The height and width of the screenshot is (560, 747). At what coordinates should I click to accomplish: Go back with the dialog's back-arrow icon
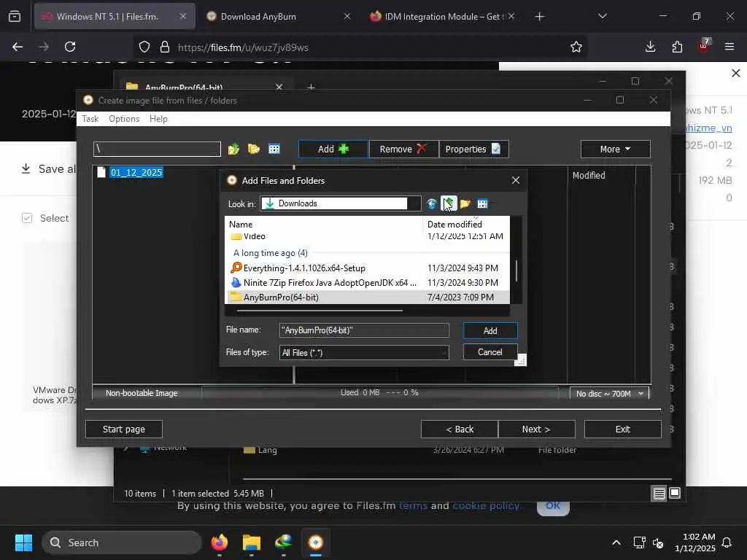tap(432, 204)
